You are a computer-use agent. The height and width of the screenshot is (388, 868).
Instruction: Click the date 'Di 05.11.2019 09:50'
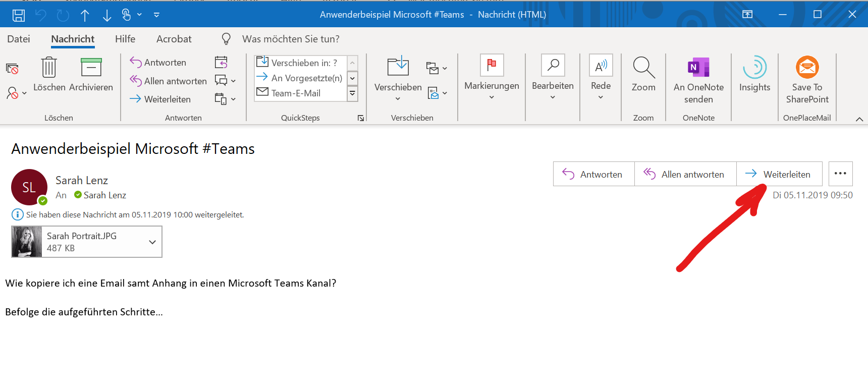coord(812,195)
